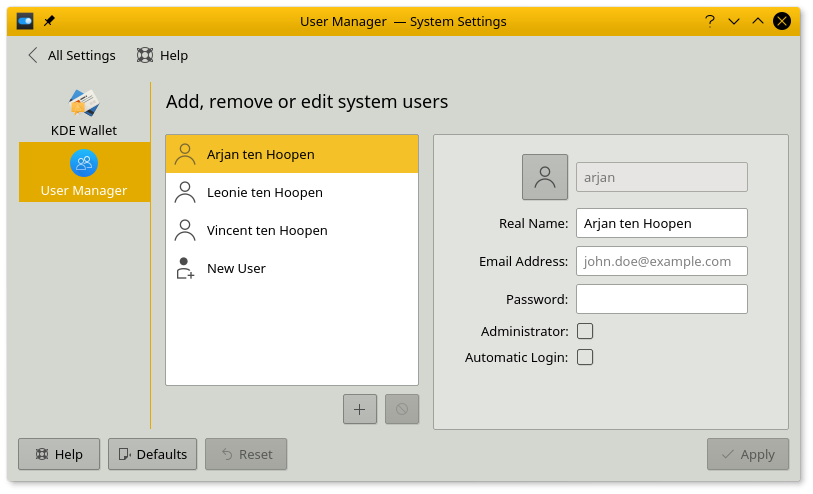Click the pin icon in title bar
The height and width of the screenshot is (494, 813).
(x=50, y=21)
